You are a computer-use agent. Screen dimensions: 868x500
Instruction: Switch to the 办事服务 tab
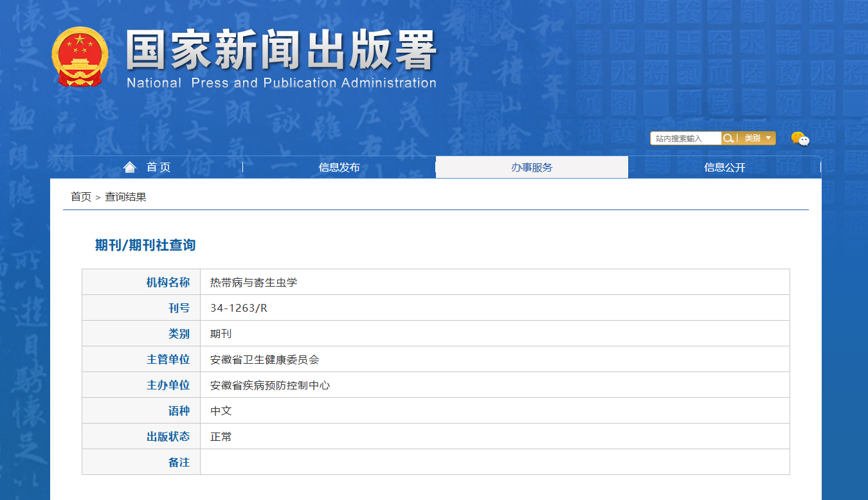(532, 167)
